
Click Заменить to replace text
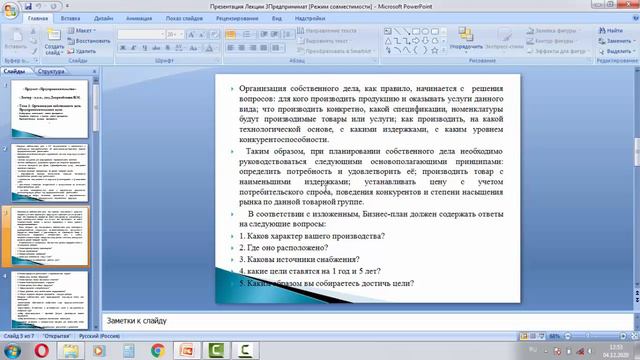tap(617, 41)
